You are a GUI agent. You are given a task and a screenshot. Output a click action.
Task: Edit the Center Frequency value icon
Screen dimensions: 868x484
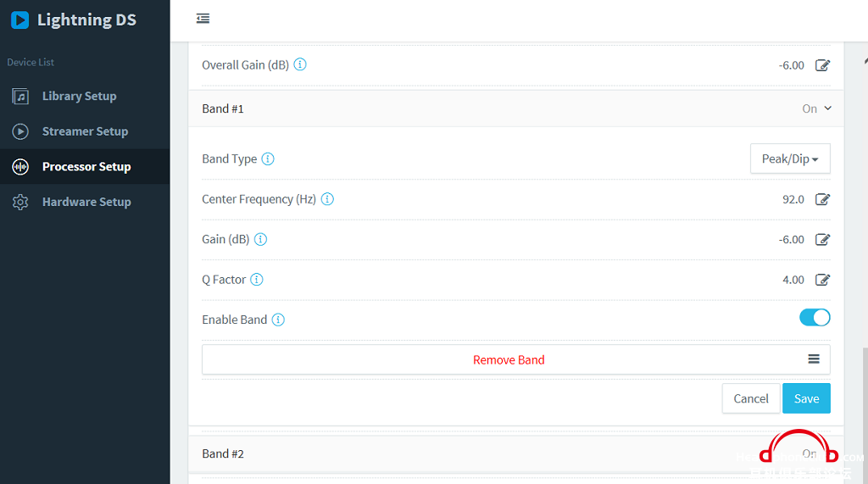click(822, 199)
